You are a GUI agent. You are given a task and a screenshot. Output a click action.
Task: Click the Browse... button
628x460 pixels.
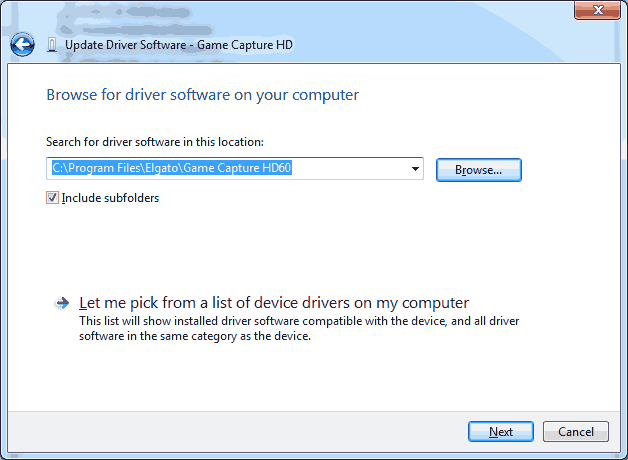click(479, 170)
